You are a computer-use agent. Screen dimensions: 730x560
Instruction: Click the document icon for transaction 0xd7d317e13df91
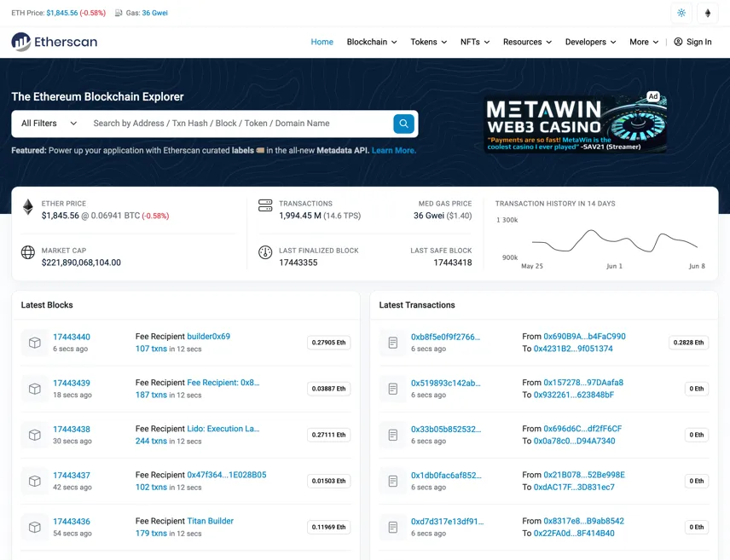click(393, 527)
